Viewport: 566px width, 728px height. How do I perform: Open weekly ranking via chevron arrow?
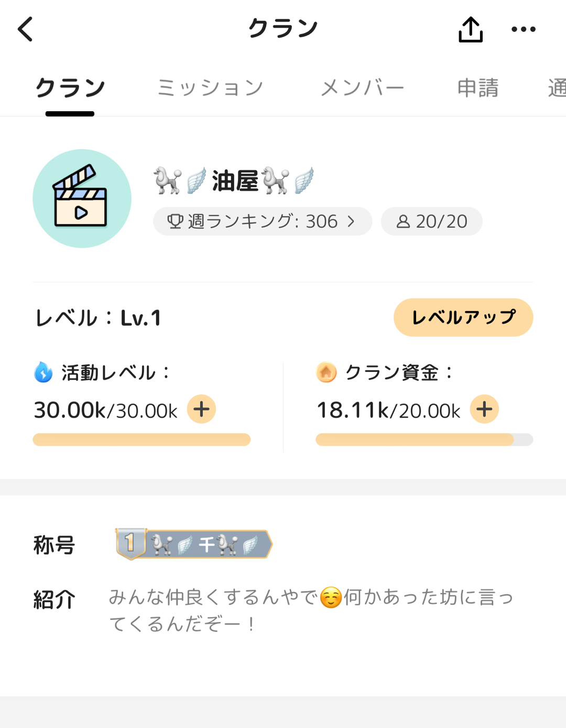(x=352, y=221)
